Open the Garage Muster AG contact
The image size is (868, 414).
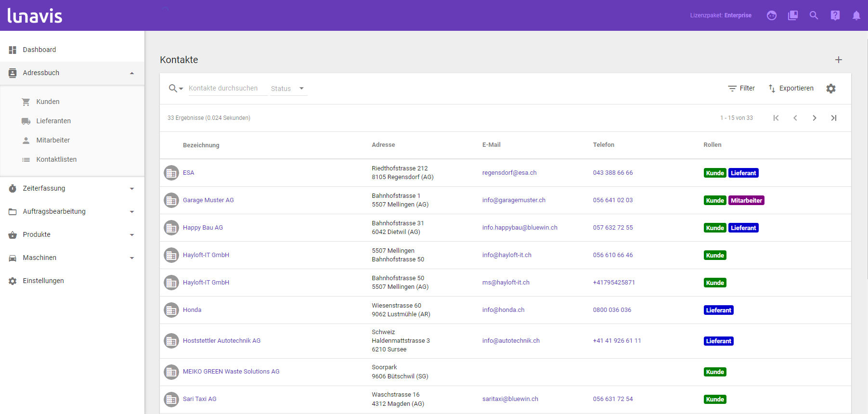(x=208, y=200)
